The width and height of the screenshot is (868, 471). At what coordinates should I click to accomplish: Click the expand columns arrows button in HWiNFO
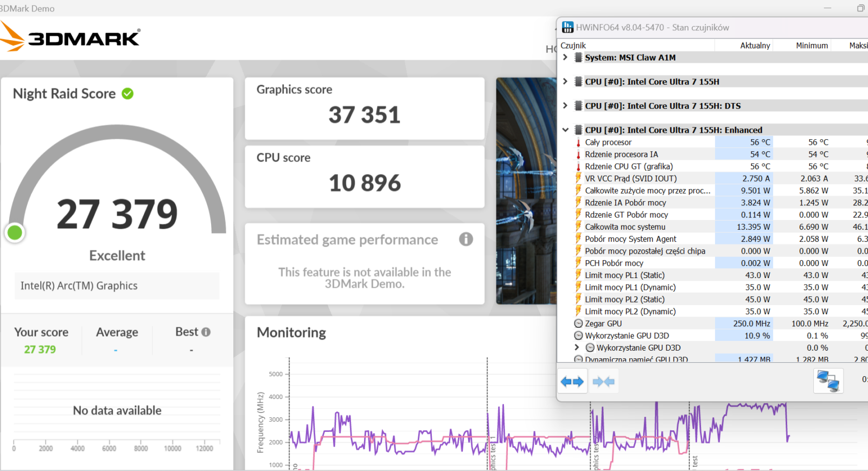click(x=572, y=382)
